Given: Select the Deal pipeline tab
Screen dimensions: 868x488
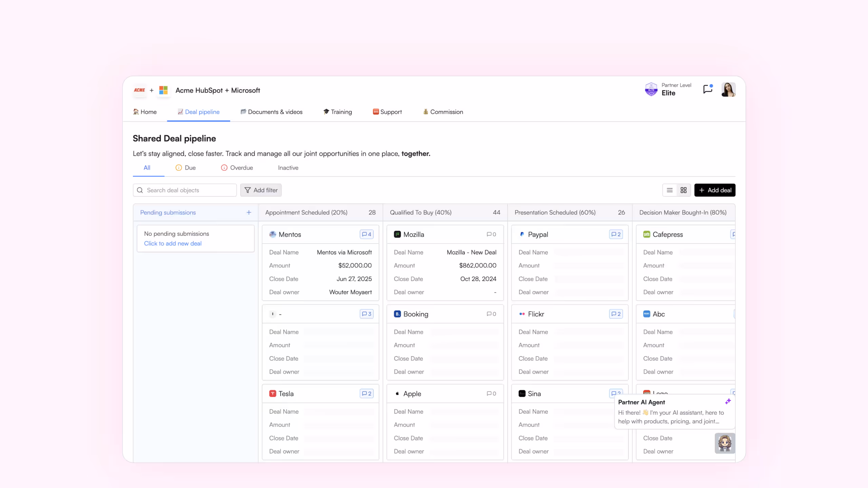Looking at the screenshot, I should coord(199,112).
